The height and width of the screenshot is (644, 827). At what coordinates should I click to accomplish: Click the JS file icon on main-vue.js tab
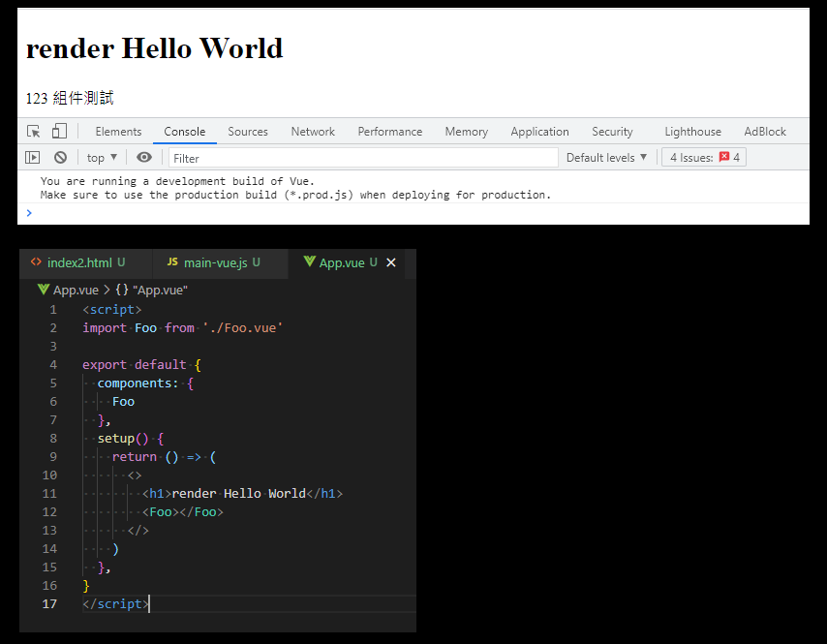pos(172,261)
